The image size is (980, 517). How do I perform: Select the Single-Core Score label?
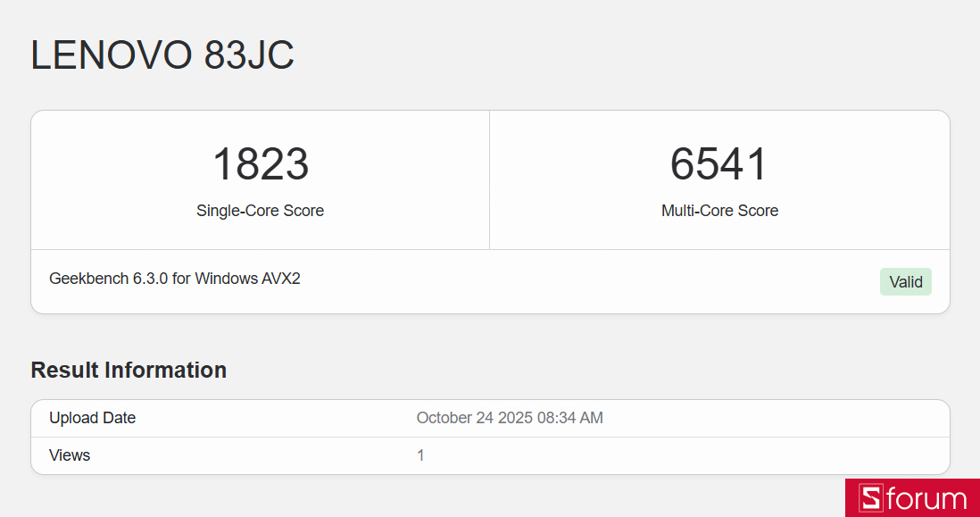(x=260, y=211)
